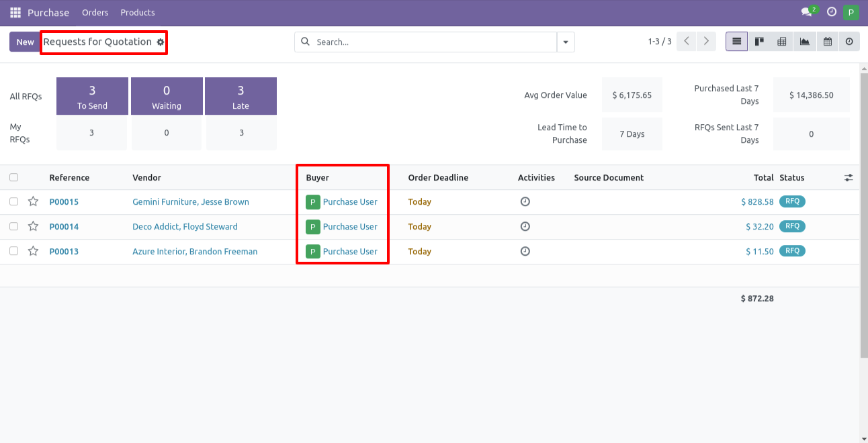Filter by All RFQs To Send
This screenshot has width=868, height=443.
pyautogui.click(x=92, y=96)
